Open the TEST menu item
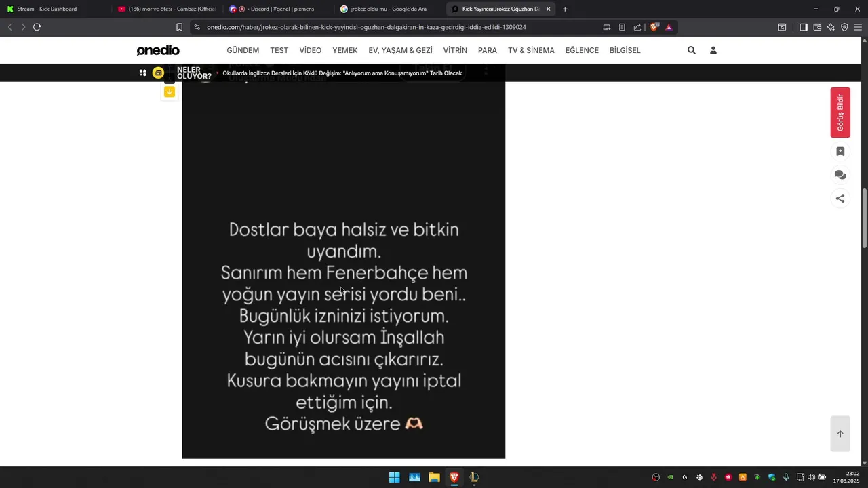 [x=279, y=50]
